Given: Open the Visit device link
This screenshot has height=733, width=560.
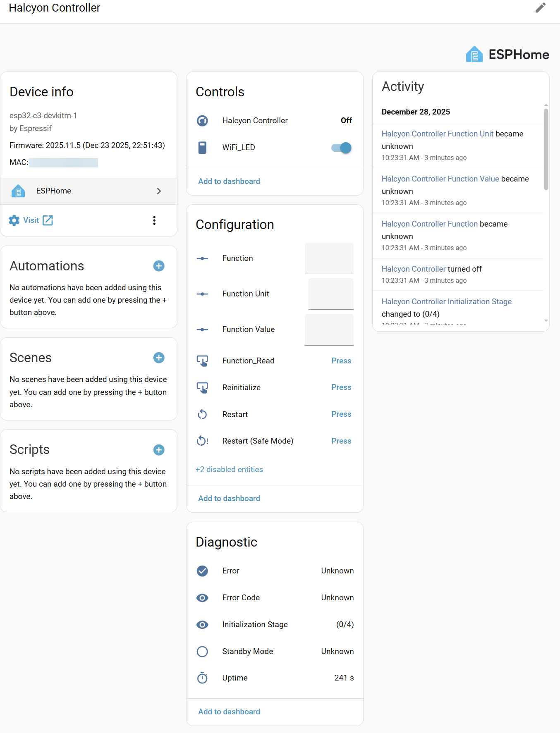Looking at the screenshot, I should pos(31,220).
